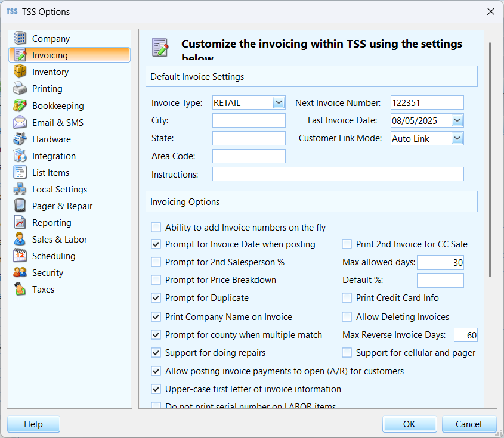
Task: Open the Last Invoice Date picker arrow
Action: coord(457,120)
